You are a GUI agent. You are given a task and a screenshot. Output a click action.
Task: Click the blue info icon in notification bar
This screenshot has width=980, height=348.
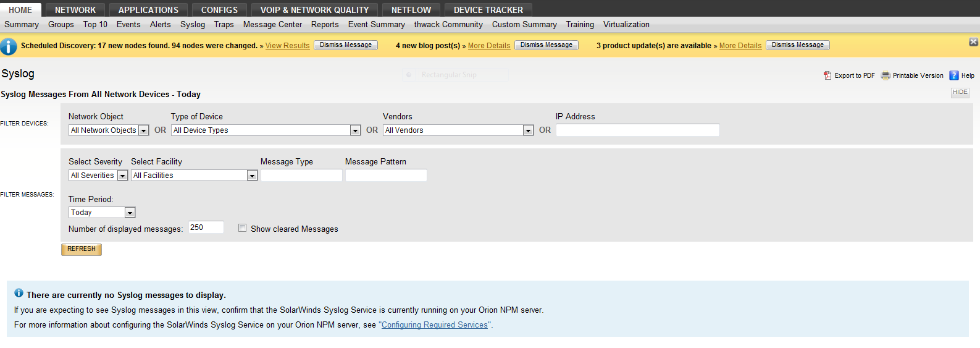pyautogui.click(x=9, y=46)
